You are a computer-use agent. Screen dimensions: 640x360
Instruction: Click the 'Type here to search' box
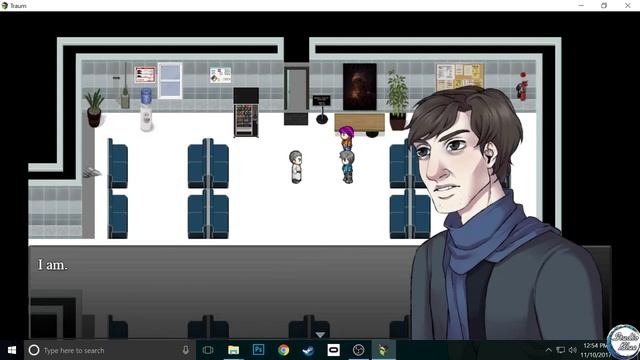(x=110, y=350)
